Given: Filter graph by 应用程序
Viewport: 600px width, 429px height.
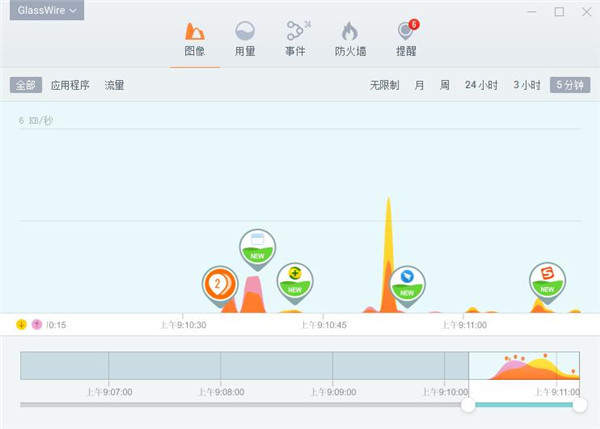Looking at the screenshot, I should pos(71,86).
